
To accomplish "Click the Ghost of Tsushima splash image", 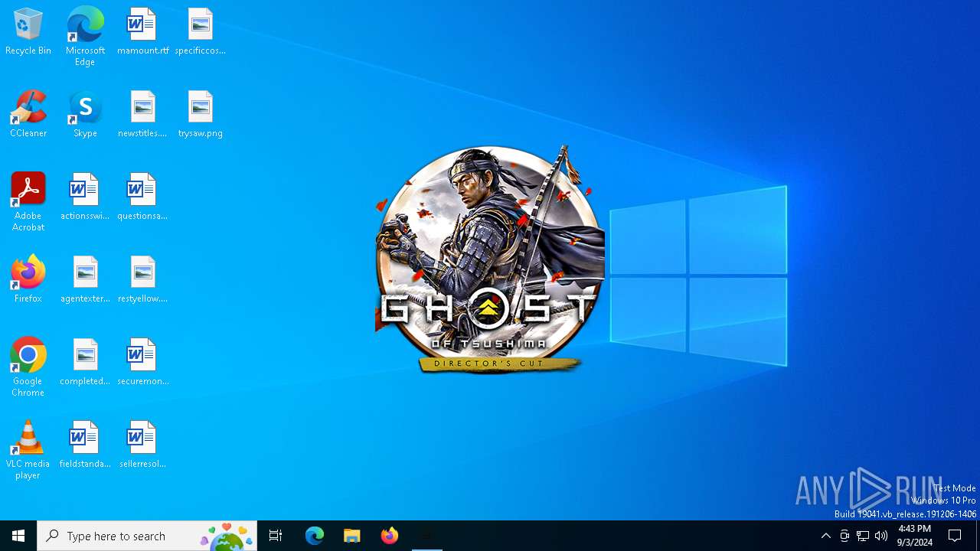I will click(x=490, y=260).
